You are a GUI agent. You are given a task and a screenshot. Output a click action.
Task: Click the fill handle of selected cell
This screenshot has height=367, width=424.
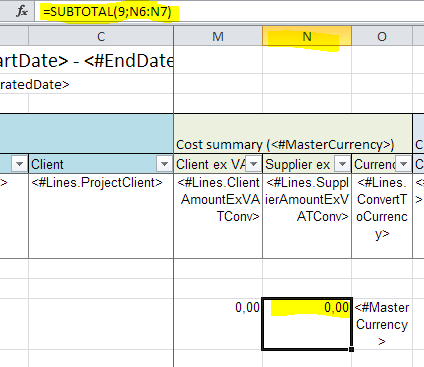(351, 349)
